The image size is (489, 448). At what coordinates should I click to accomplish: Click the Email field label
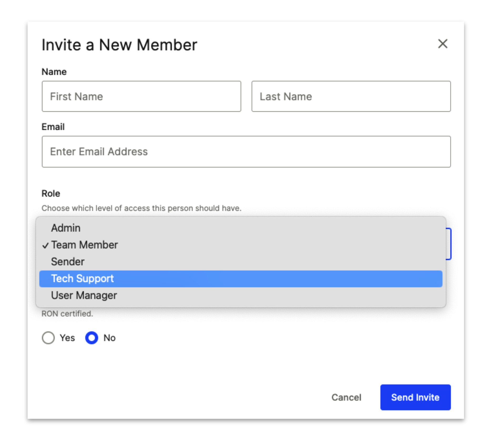(x=53, y=127)
